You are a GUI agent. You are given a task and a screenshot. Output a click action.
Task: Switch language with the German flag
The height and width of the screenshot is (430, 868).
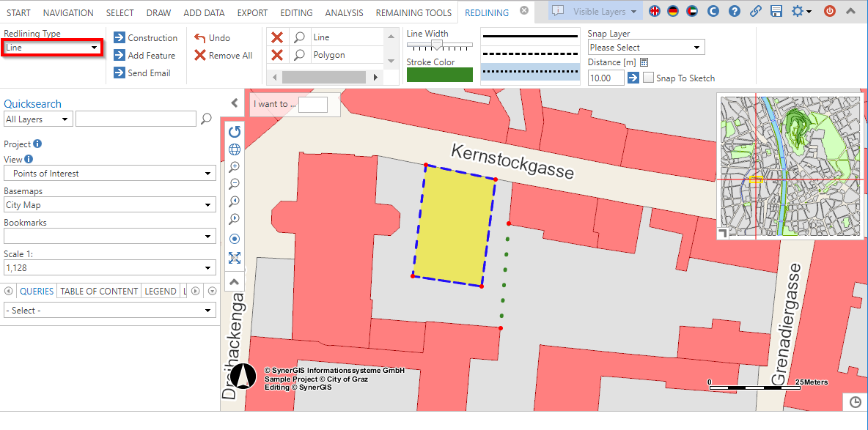tap(672, 11)
